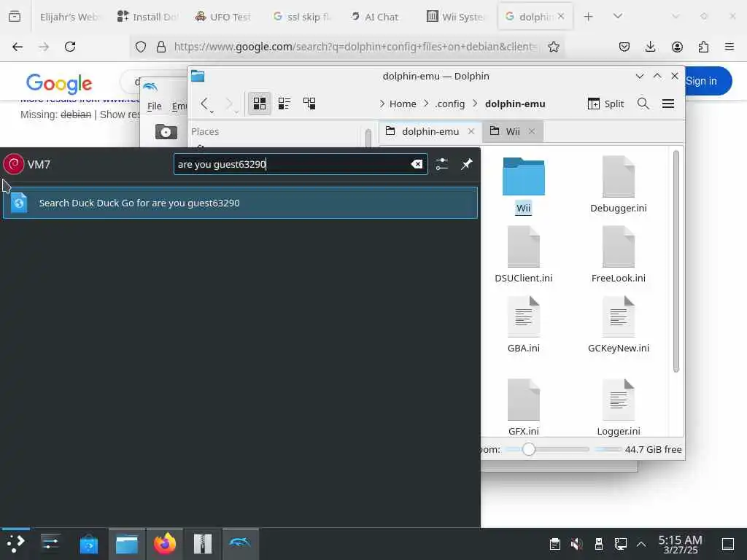The height and width of the screenshot is (560, 747).
Task: Expand hidden system tray icons
Action: 641,543
